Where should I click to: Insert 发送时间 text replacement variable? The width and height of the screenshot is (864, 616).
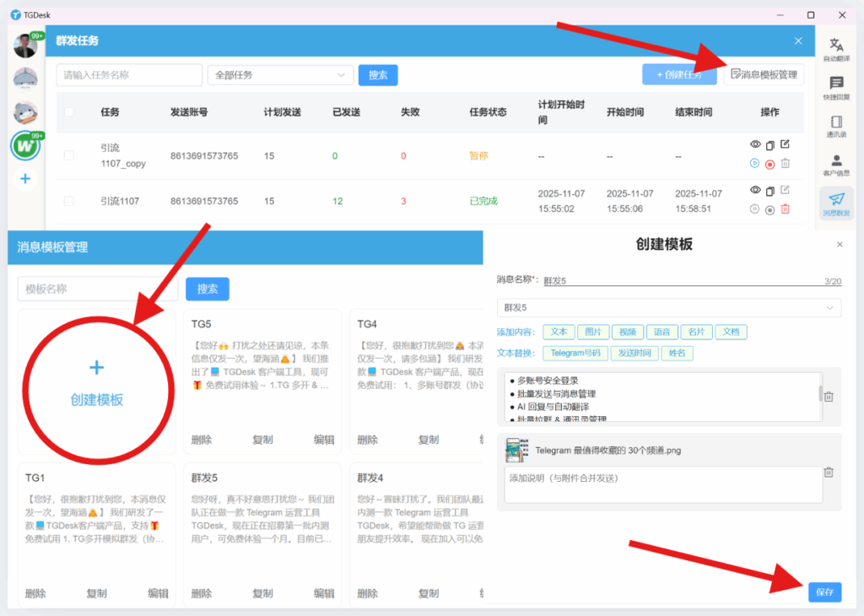point(634,354)
